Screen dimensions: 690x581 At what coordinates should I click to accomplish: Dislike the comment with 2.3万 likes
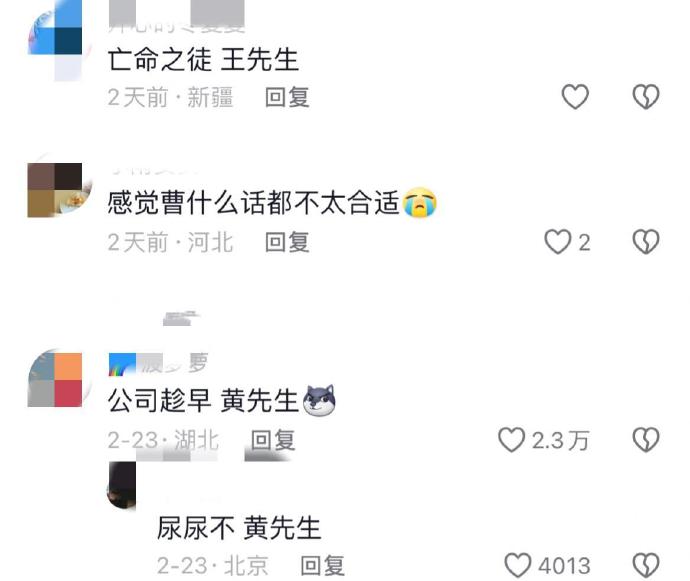tap(646, 440)
